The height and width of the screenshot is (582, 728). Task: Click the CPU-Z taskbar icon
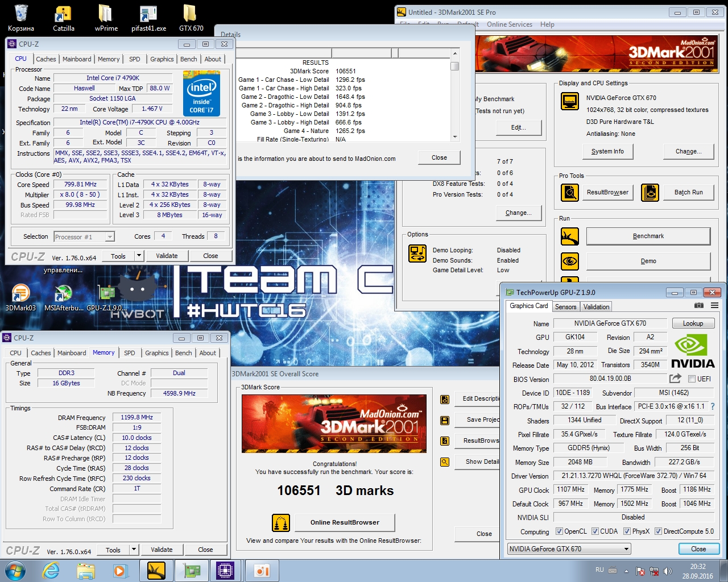tap(225, 571)
